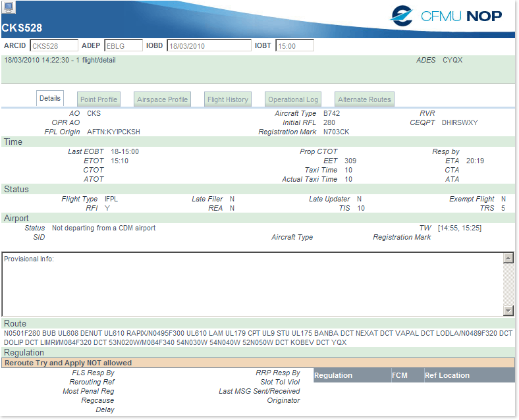Select the Flight History tab

(x=228, y=99)
